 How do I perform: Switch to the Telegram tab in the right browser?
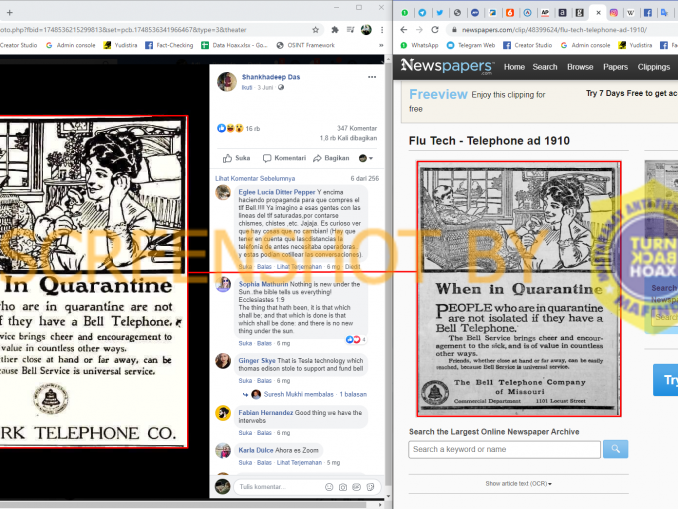(422, 13)
